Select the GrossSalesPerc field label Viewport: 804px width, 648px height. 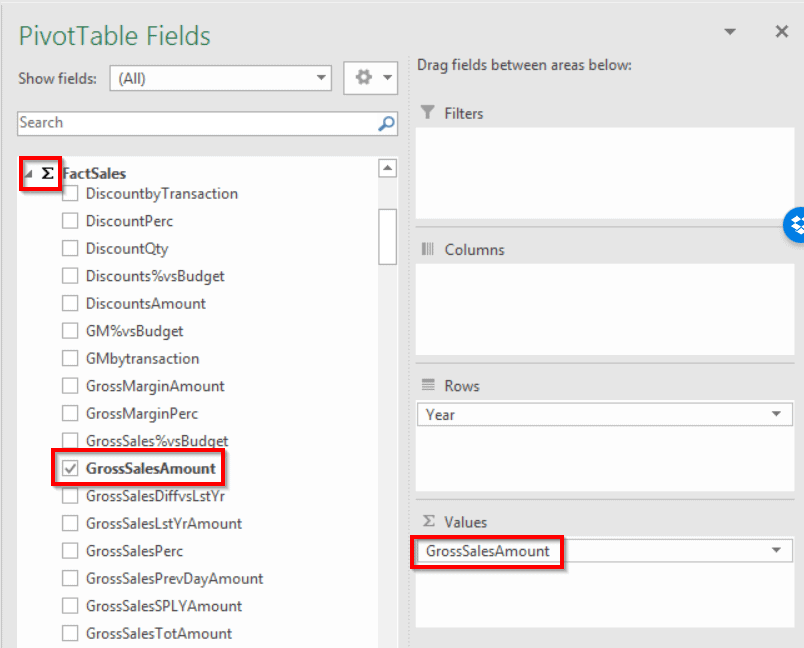click(134, 551)
